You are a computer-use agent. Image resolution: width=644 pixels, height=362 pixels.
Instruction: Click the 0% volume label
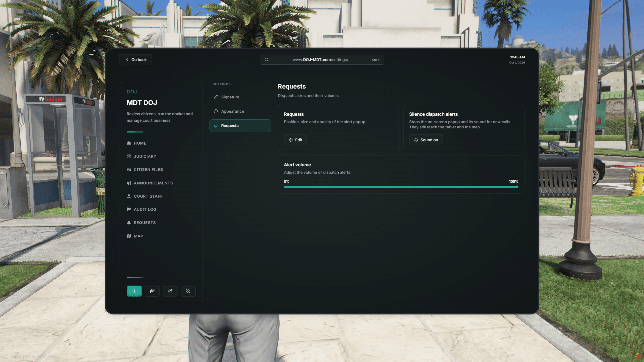pyautogui.click(x=286, y=182)
